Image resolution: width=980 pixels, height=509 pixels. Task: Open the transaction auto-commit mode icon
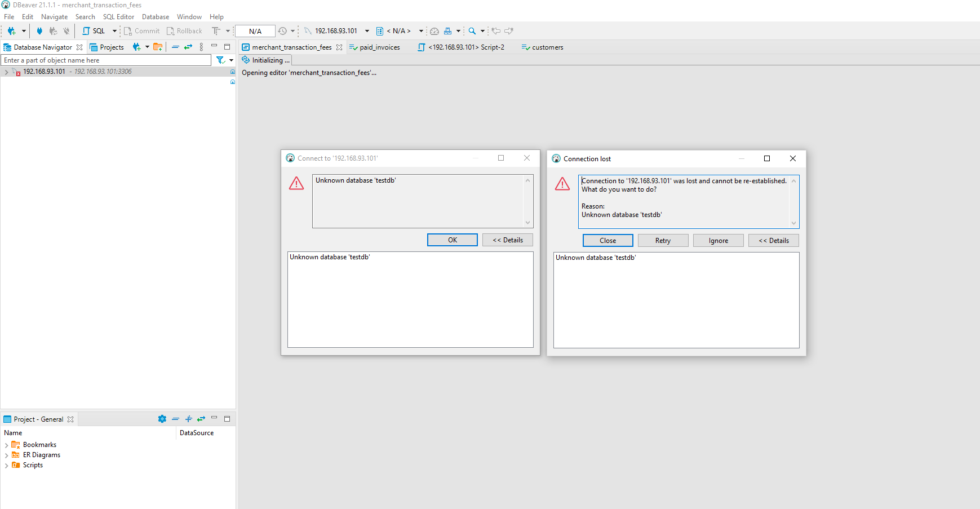tap(217, 31)
